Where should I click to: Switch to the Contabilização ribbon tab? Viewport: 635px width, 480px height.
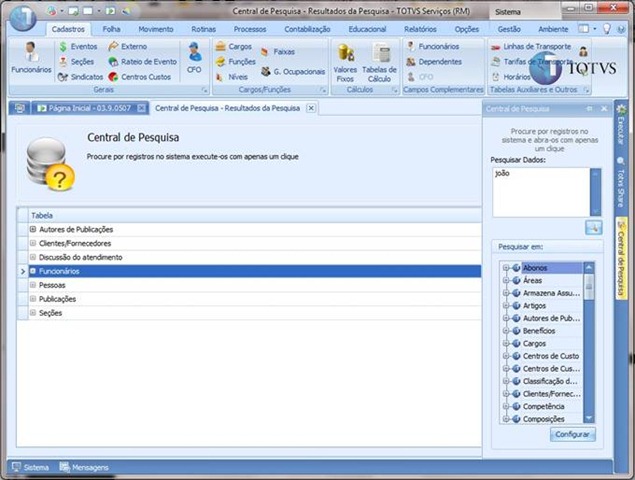pos(307,29)
